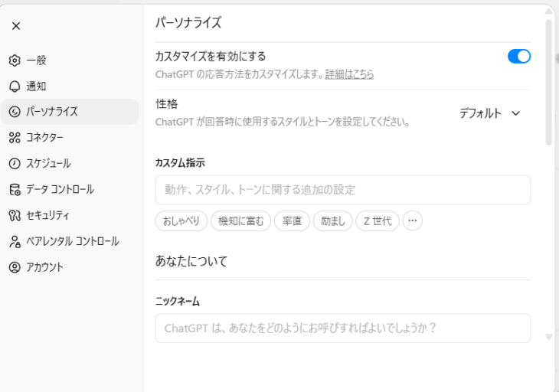Click the ペアレンタル コントロール icon
Viewport: 559px width, 392px height.
(x=14, y=241)
